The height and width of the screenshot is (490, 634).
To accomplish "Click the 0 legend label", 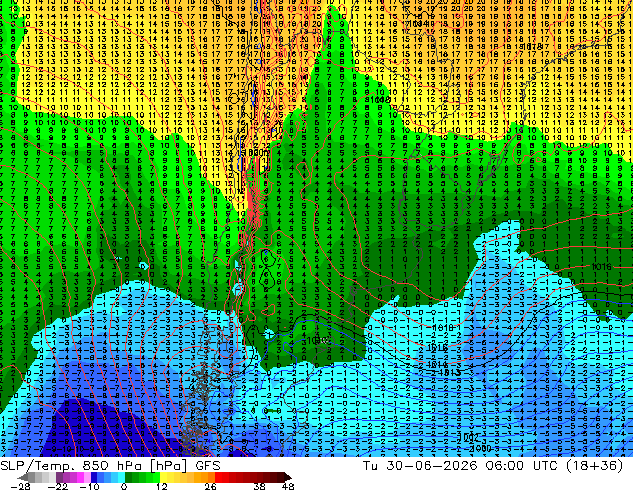I will coord(124,486).
